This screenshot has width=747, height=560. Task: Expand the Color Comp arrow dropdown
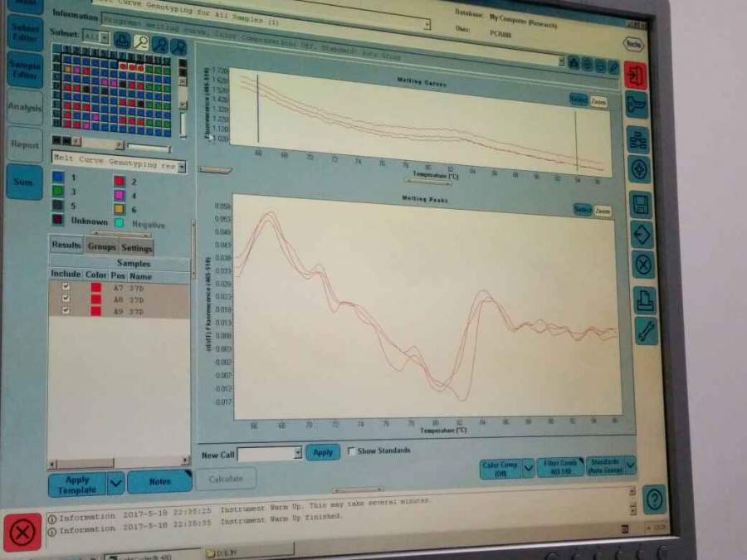[529, 468]
